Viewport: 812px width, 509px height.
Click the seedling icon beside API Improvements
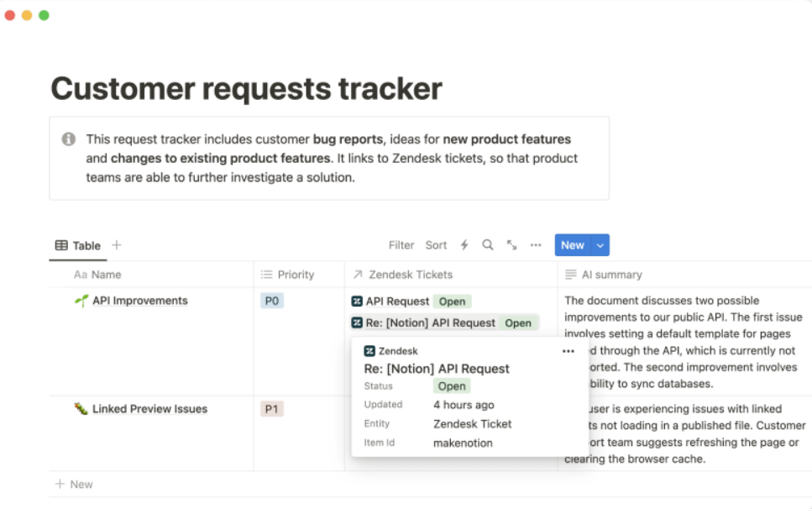click(81, 301)
